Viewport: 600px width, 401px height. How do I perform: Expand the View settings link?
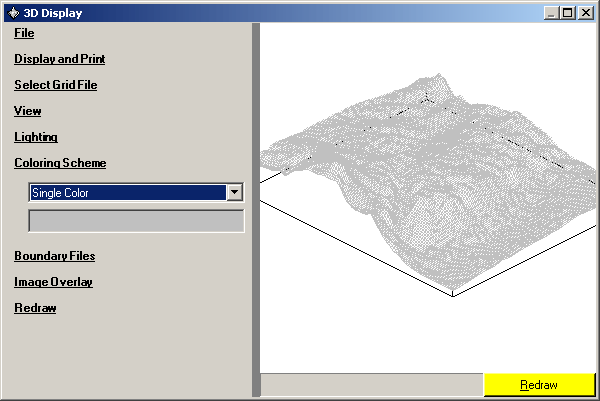coord(28,111)
